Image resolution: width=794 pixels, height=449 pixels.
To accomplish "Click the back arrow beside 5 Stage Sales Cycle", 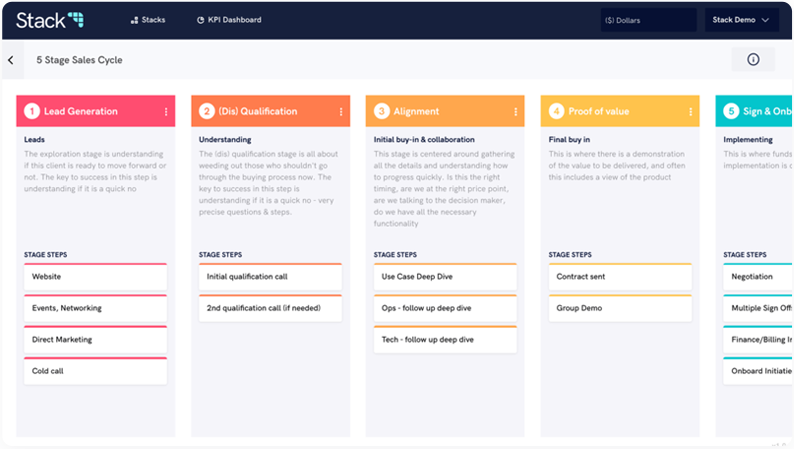I will (x=11, y=60).
